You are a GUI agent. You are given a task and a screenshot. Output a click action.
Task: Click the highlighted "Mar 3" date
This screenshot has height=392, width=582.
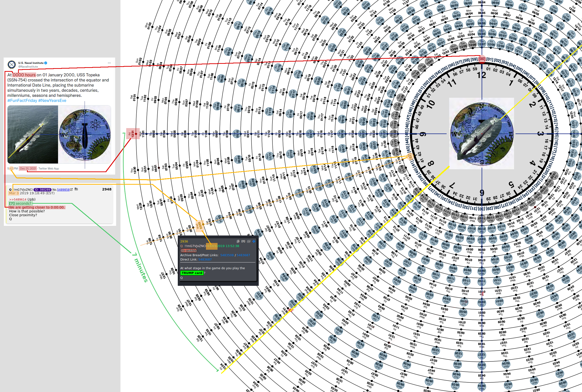coord(14,193)
